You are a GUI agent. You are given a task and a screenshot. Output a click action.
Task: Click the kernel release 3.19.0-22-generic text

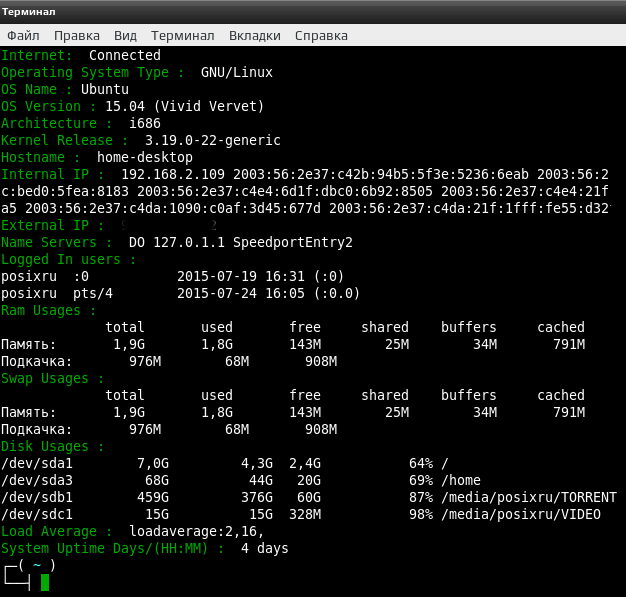pos(212,141)
